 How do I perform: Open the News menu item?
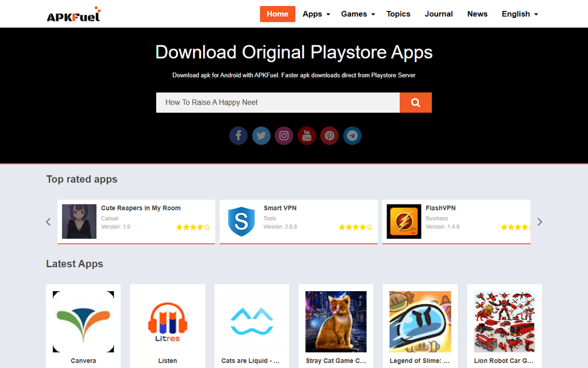click(477, 14)
